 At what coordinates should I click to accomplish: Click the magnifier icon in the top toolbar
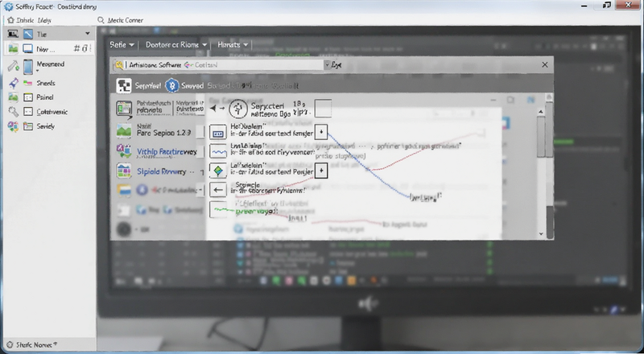[x=101, y=20]
